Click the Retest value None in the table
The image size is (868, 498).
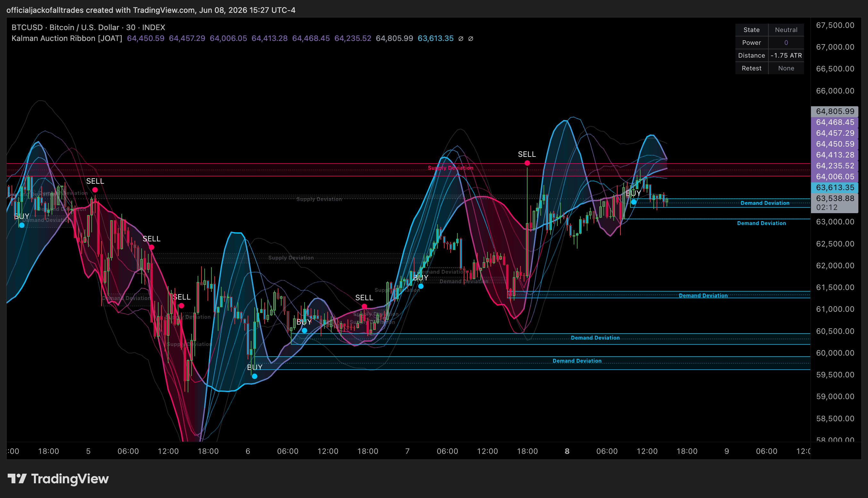click(786, 68)
